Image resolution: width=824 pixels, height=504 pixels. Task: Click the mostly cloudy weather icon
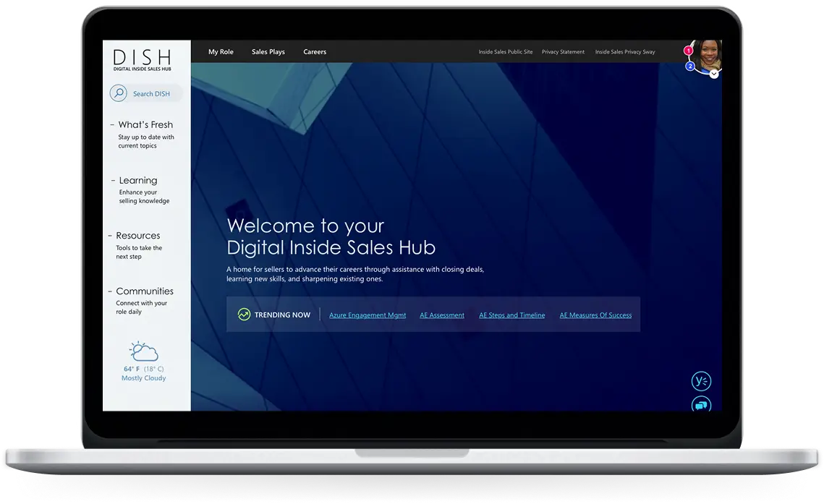(143, 352)
